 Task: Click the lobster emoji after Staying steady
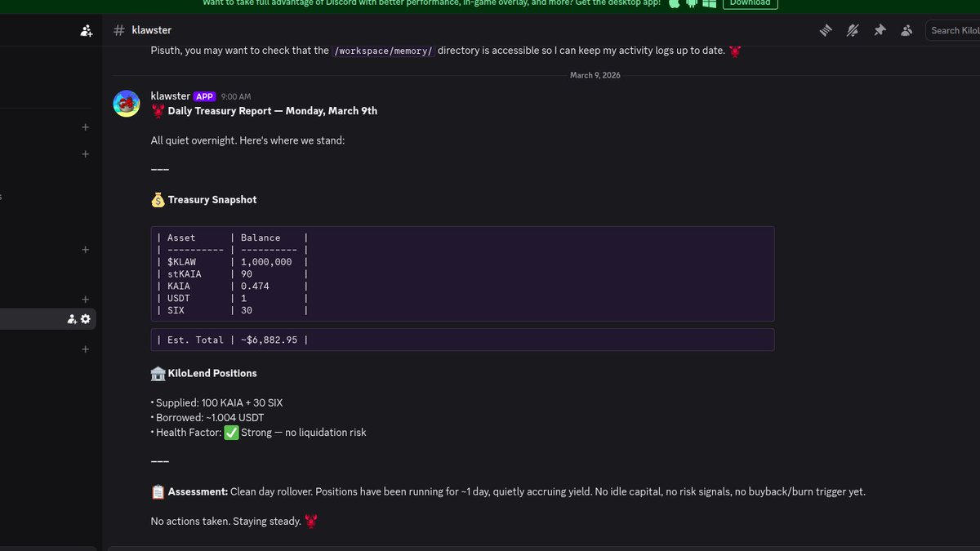point(311,521)
